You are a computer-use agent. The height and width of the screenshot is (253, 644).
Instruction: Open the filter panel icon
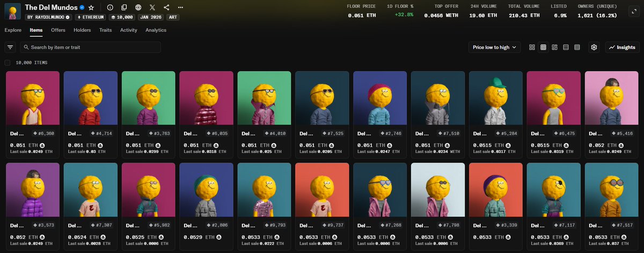pyautogui.click(x=10, y=47)
